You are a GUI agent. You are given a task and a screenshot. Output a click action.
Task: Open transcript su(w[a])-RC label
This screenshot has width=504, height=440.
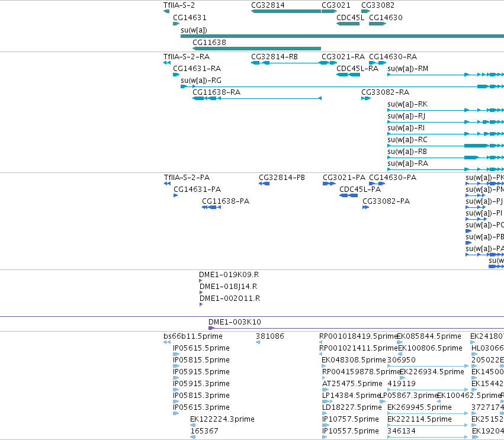pyautogui.click(x=407, y=140)
